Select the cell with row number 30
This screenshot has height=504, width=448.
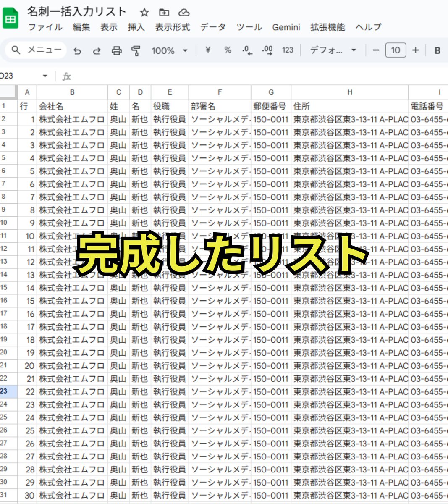[x=27, y=495]
